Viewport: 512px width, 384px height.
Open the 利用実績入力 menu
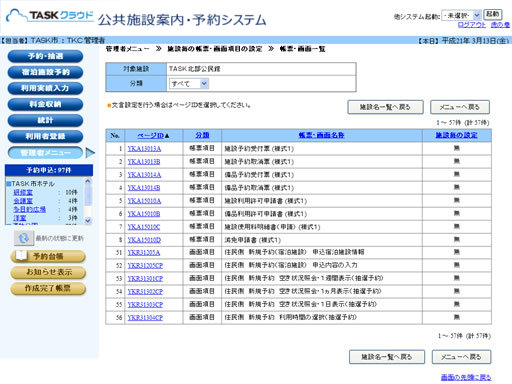point(45,88)
